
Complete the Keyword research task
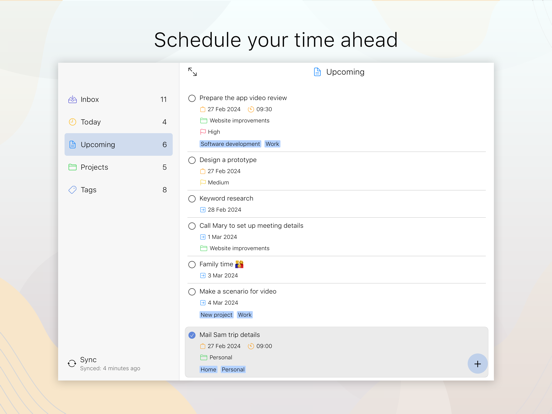coord(192,199)
